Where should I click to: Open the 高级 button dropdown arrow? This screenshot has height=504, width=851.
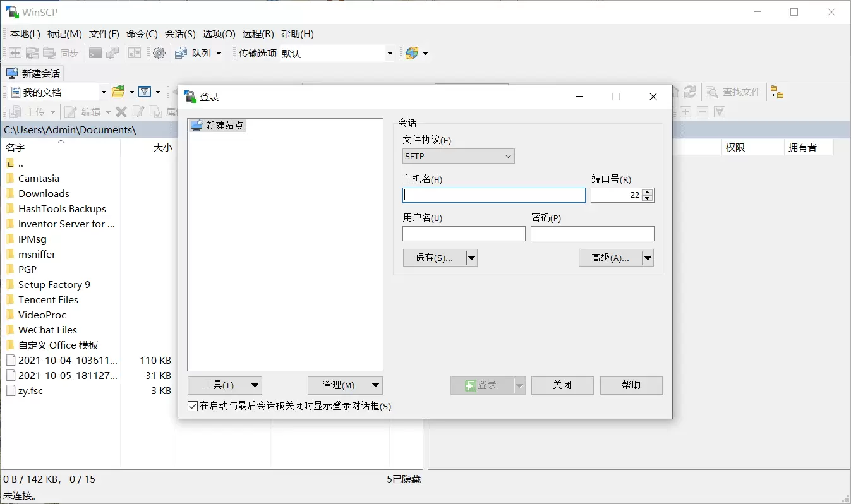coord(648,258)
